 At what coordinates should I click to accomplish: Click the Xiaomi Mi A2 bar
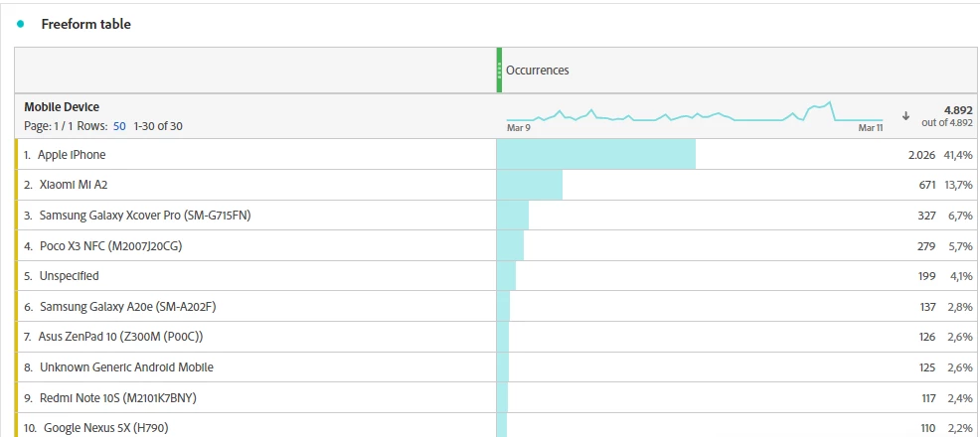click(x=530, y=185)
